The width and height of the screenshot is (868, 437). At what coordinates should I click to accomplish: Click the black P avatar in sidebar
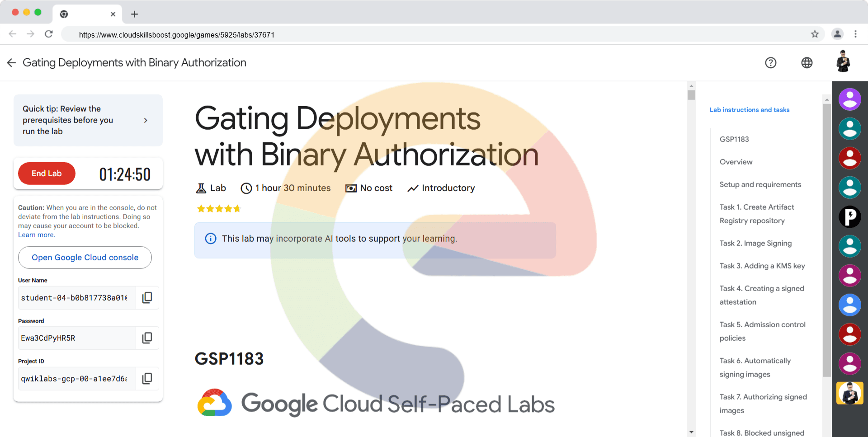point(849,217)
